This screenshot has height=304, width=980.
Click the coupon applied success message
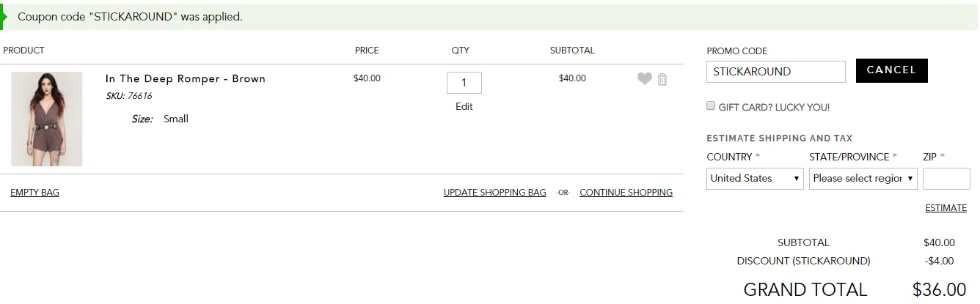(130, 16)
